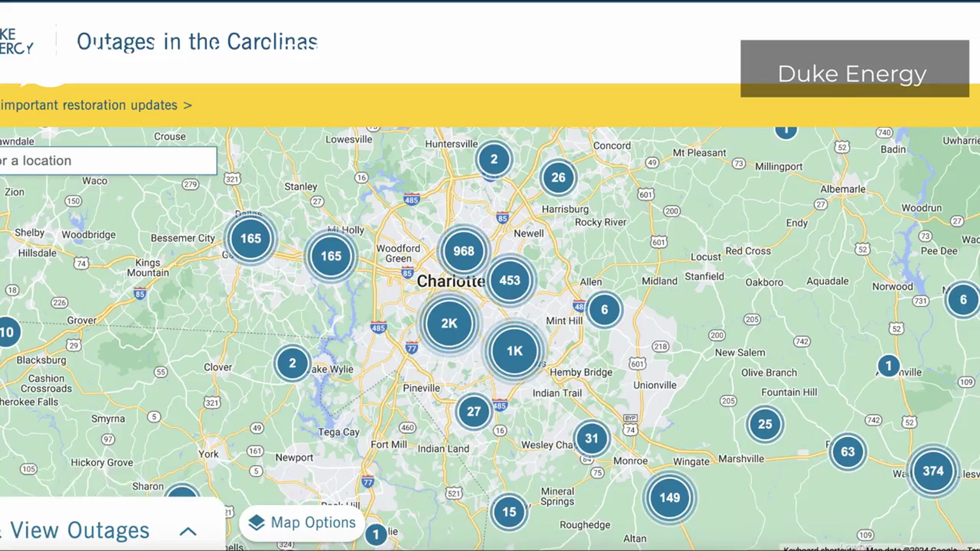Open important restoration updates link
Screen dimensions: 980x551
pyautogui.click(x=96, y=105)
